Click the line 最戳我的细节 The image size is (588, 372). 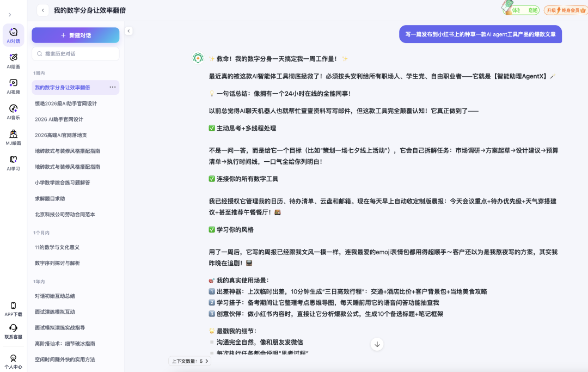pos(233,331)
